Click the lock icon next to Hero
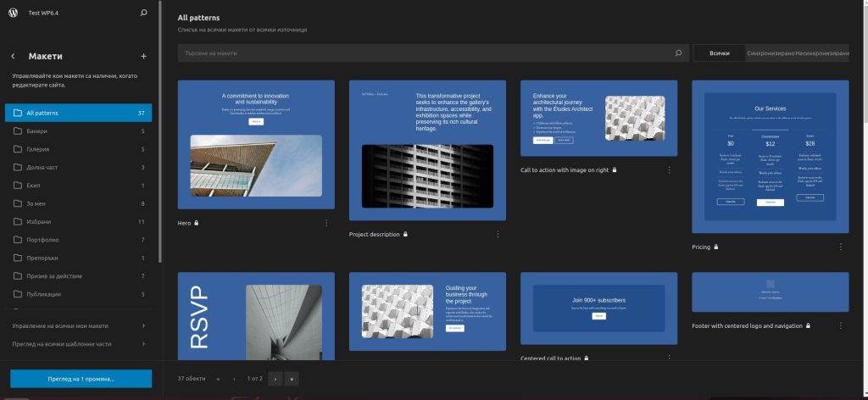868x400 pixels. click(197, 223)
